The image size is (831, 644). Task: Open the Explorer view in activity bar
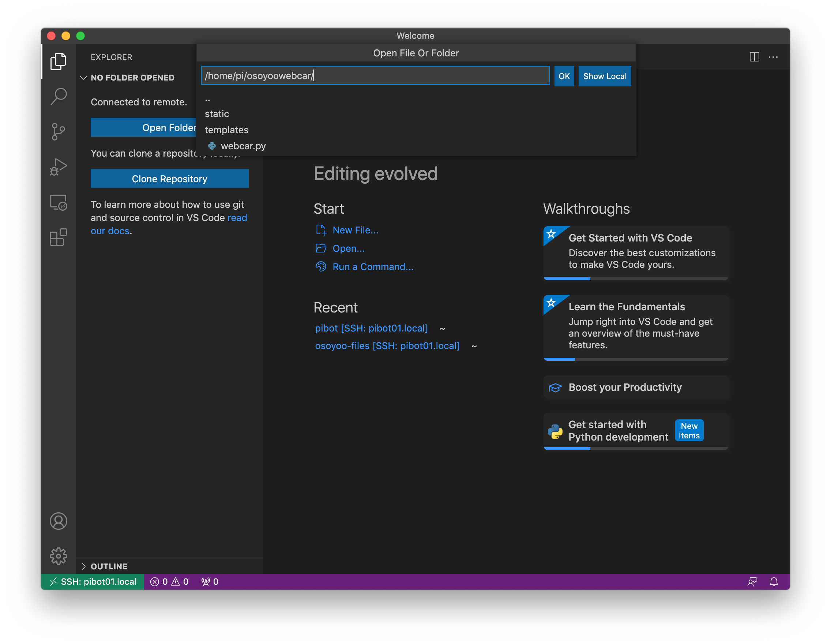click(x=58, y=61)
